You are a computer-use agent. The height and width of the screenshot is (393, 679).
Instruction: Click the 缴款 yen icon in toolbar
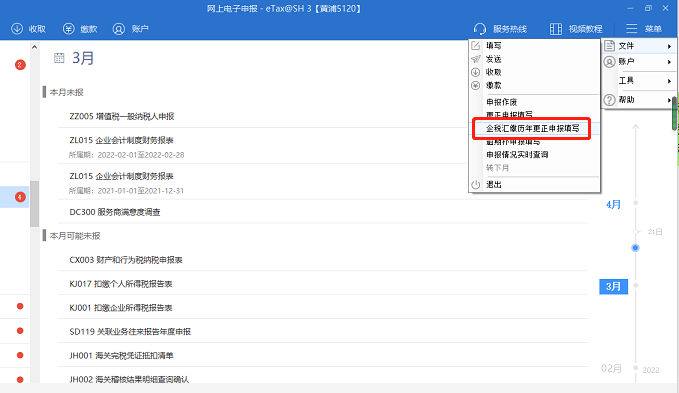[x=69, y=29]
